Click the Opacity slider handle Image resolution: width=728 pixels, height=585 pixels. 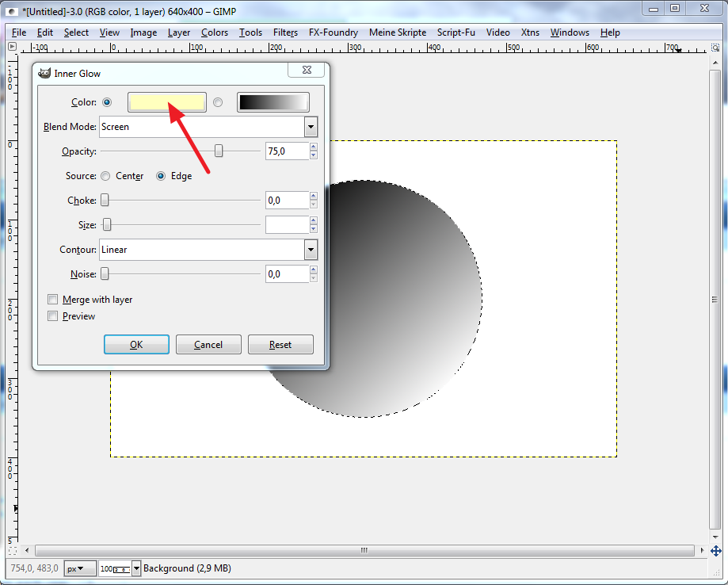point(218,151)
